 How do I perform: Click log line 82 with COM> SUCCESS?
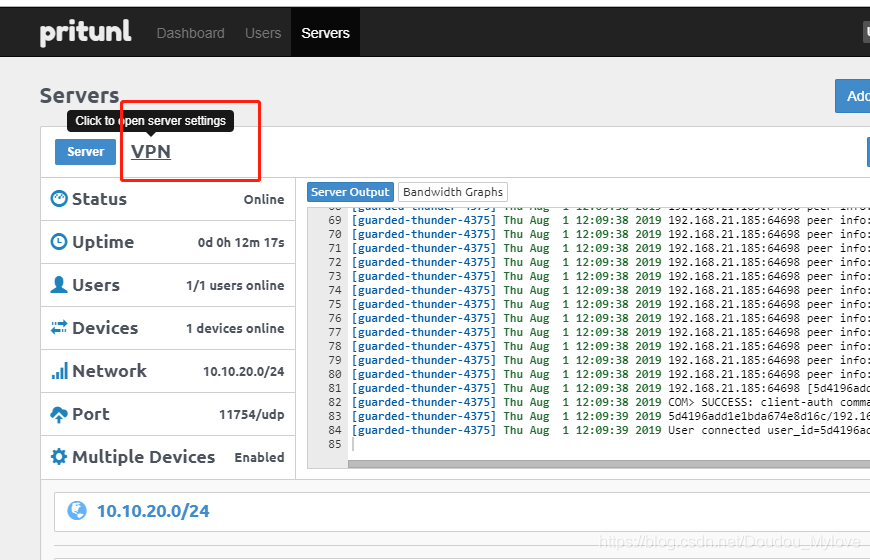[610, 402]
